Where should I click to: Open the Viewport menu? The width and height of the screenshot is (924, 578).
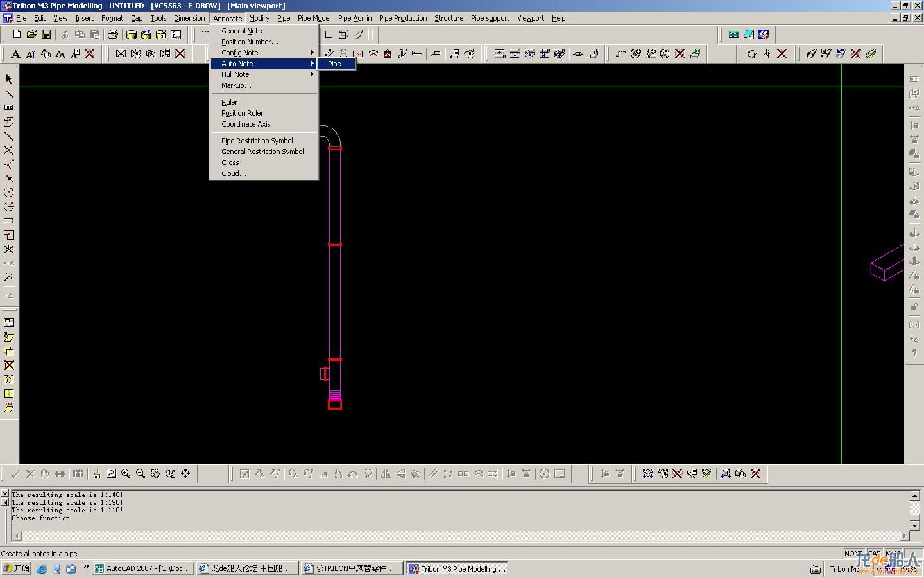click(531, 18)
